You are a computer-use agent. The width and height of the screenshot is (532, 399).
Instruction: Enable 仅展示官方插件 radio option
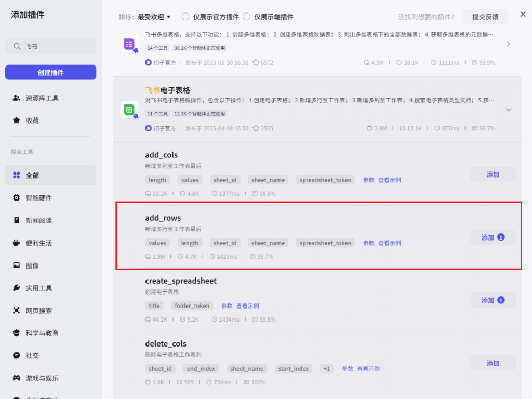(185, 17)
